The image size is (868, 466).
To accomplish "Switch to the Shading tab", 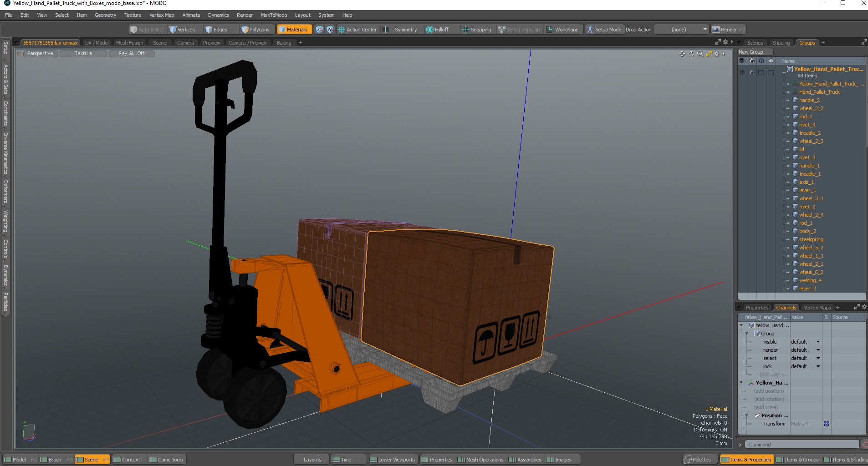I will (781, 43).
